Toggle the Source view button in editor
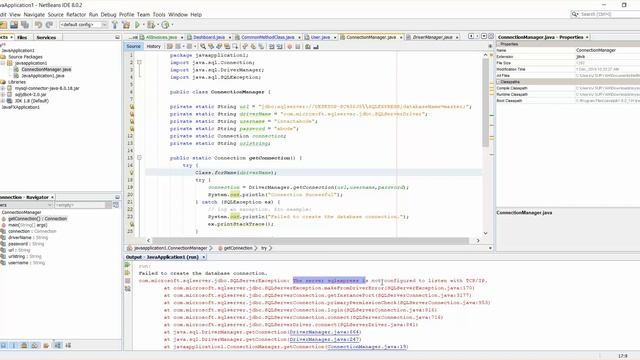 pyautogui.click(x=133, y=47)
